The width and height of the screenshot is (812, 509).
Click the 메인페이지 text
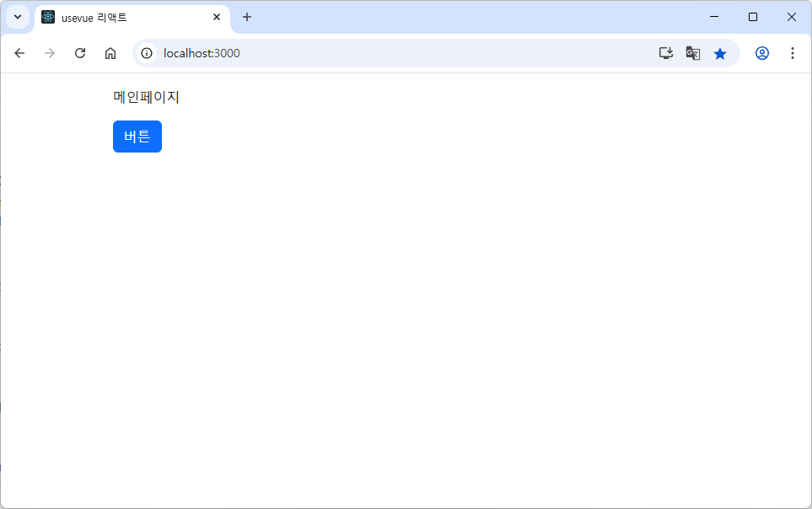point(146,97)
